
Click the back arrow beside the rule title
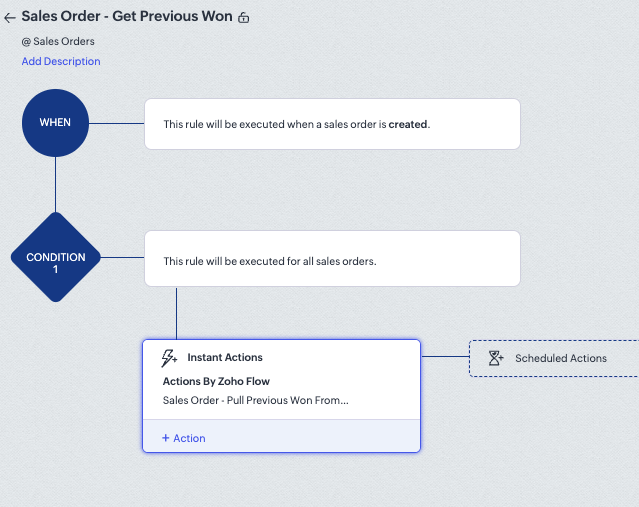(x=10, y=18)
